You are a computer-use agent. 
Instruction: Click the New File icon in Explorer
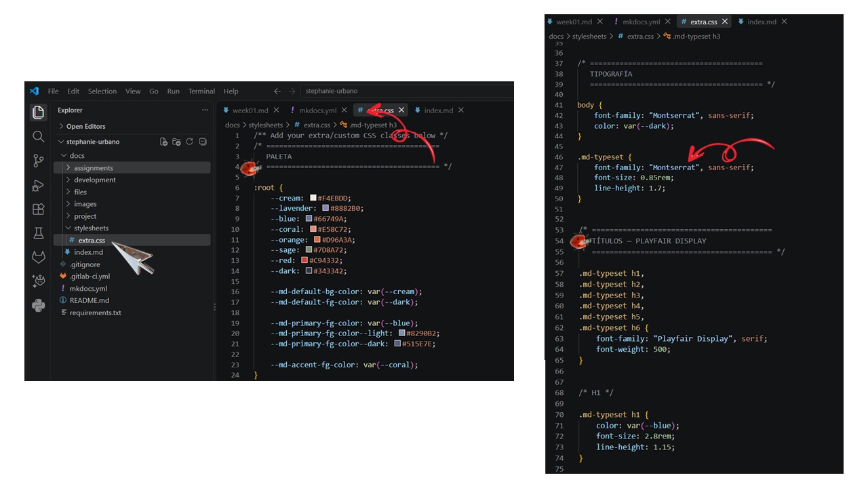pos(163,142)
